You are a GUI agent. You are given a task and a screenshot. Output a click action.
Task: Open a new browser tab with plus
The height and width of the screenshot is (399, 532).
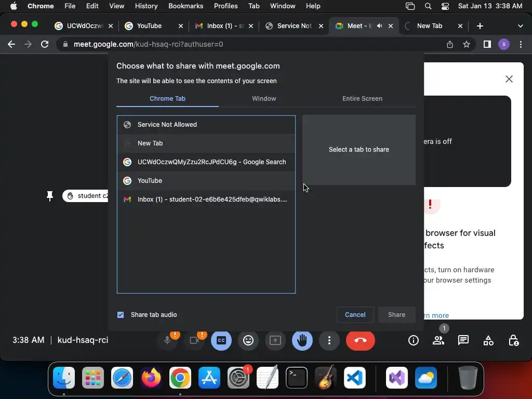tap(480, 26)
